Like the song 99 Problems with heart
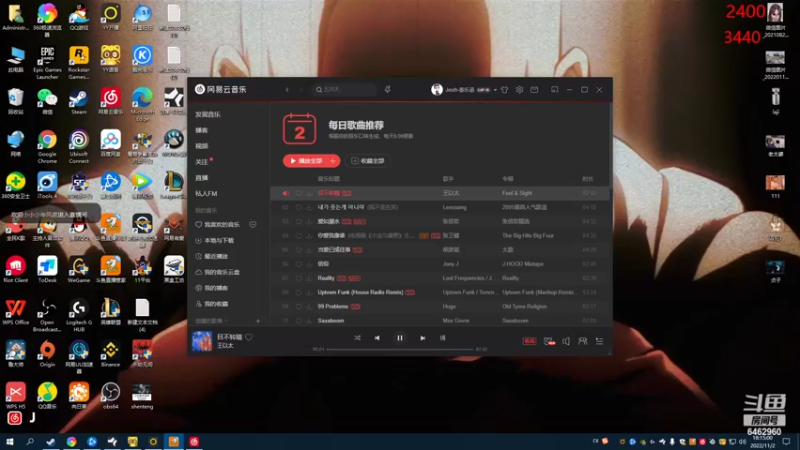This screenshot has width=800, height=450. coord(298,307)
